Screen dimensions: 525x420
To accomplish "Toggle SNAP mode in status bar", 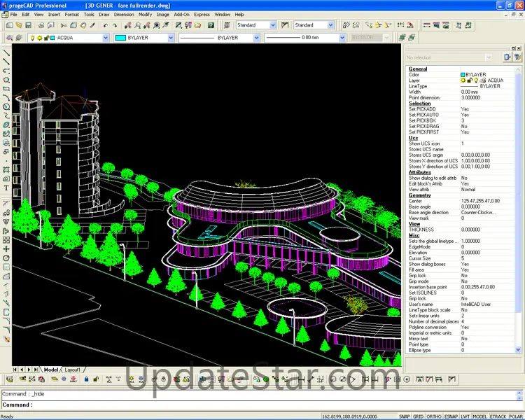I will tap(404, 416).
